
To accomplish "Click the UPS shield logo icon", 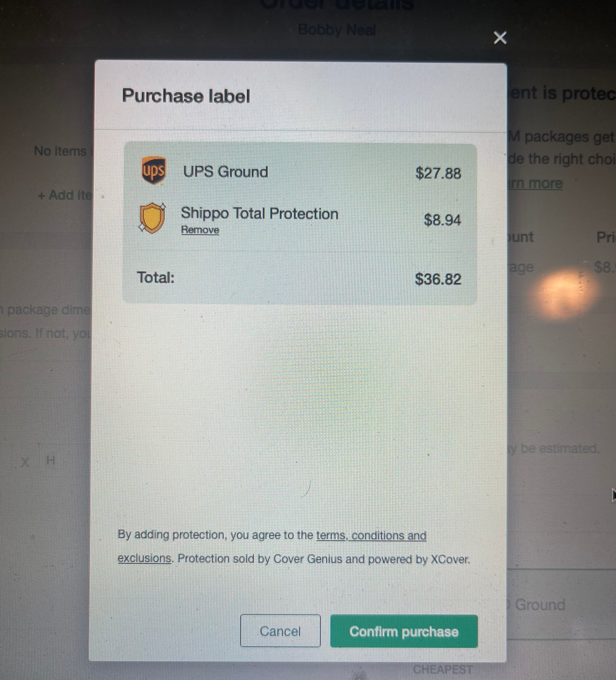I will (153, 171).
